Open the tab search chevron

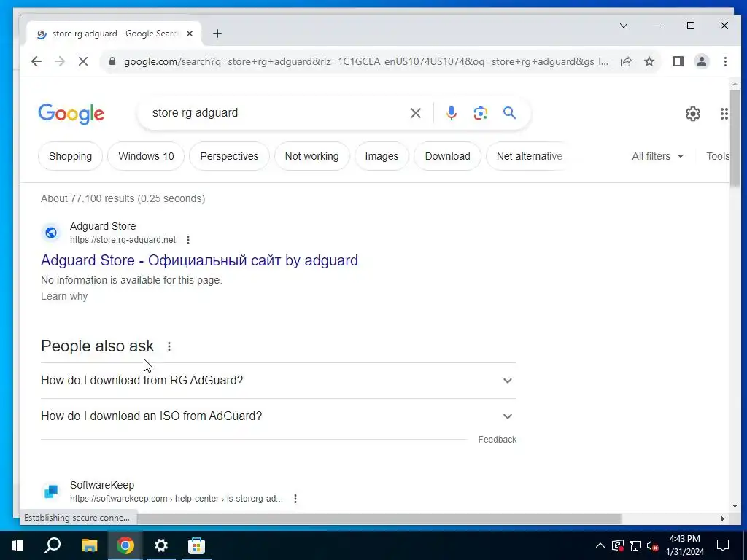tap(624, 26)
